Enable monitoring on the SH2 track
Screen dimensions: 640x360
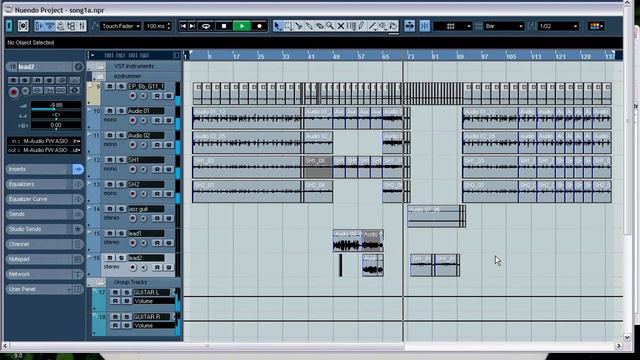[144, 194]
